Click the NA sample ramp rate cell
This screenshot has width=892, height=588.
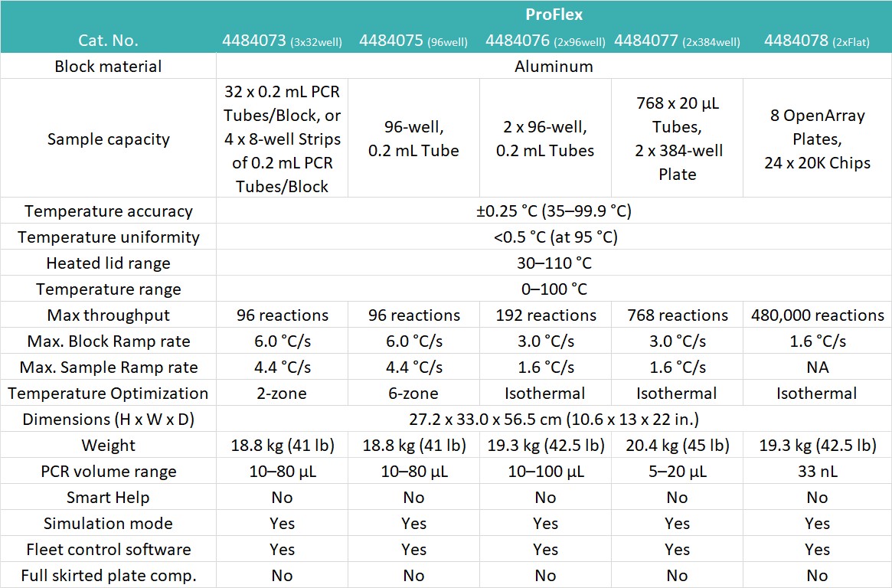pyautogui.click(x=817, y=367)
